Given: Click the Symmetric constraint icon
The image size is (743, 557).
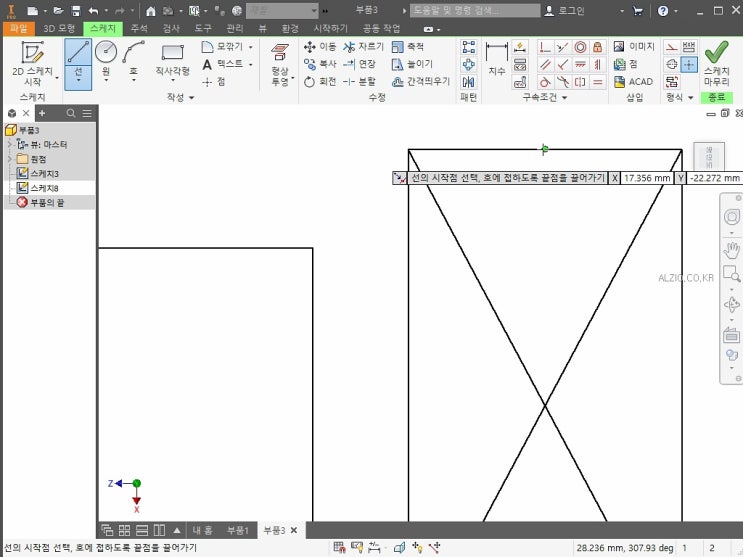Looking at the screenshot, I should click(580, 82).
